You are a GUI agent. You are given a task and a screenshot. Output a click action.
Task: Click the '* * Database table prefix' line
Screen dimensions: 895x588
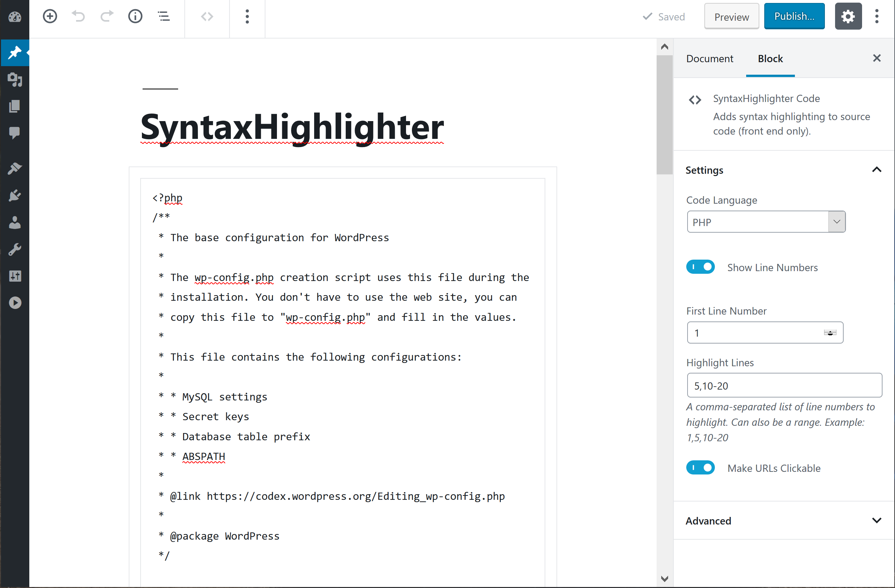(x=234, y=437)
